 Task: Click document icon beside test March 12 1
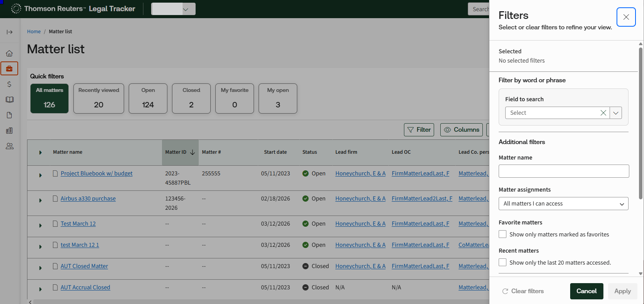(x=55, y=245)
